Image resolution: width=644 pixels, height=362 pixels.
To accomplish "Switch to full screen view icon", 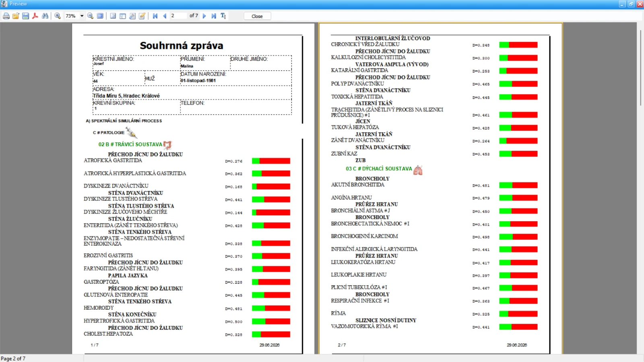I will [x=100, y=16].
